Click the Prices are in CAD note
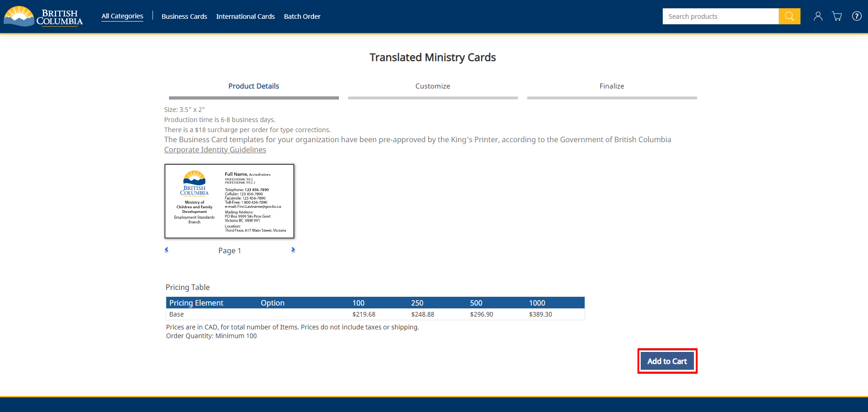The width and height of the screenshot is (868, 412). 293,327
